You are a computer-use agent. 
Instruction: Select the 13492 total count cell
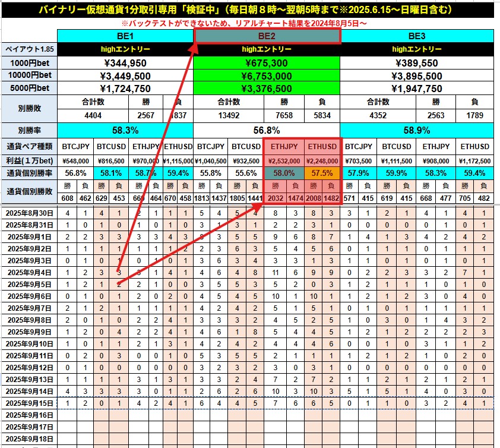click(x=229, y=115)
